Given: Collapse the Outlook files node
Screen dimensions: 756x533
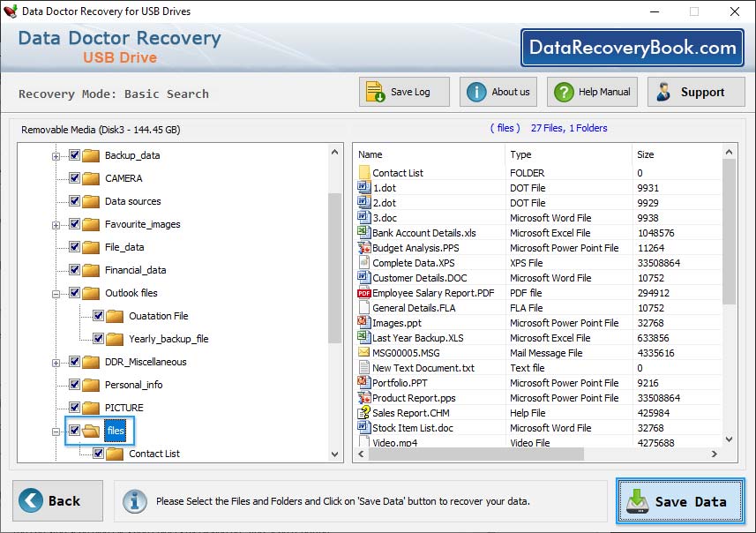Looking at the screenshot, I should coord(55,293).
